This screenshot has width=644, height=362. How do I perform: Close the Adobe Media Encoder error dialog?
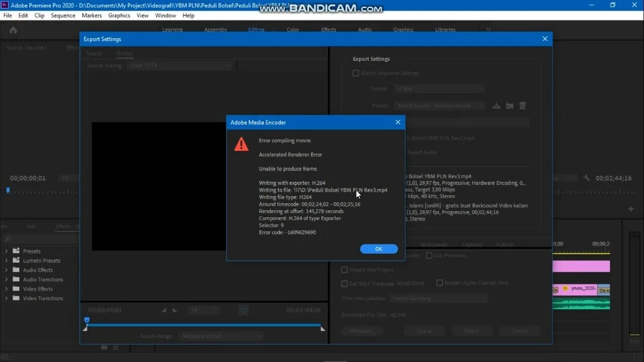(x=397, y=122)
